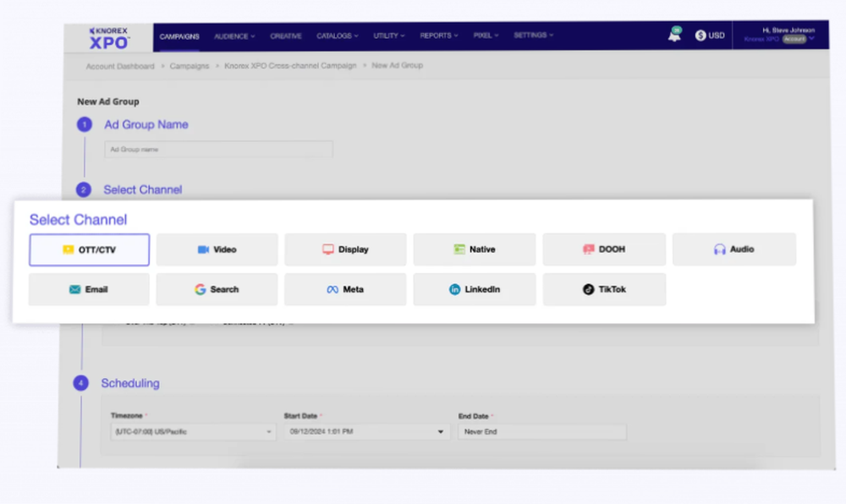This screenshot has height=504, width=846.
Task: Select the Display channel
Action: click(x=345, y=249)
